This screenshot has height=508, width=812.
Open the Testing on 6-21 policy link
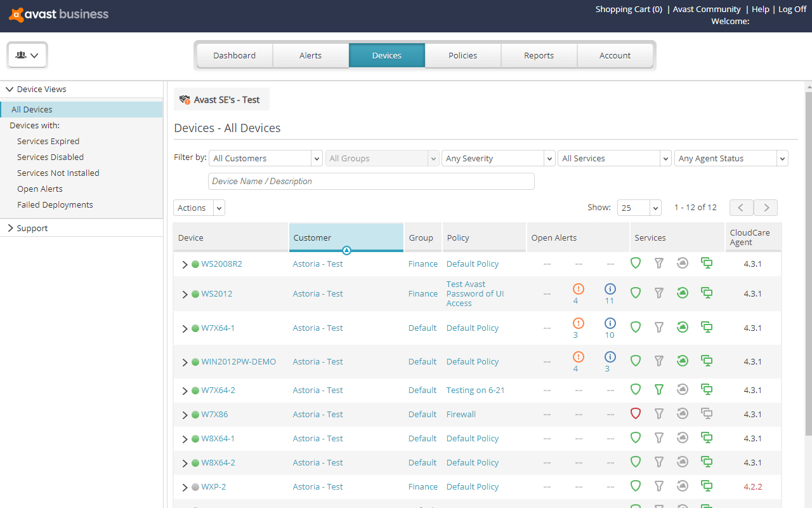475,389
